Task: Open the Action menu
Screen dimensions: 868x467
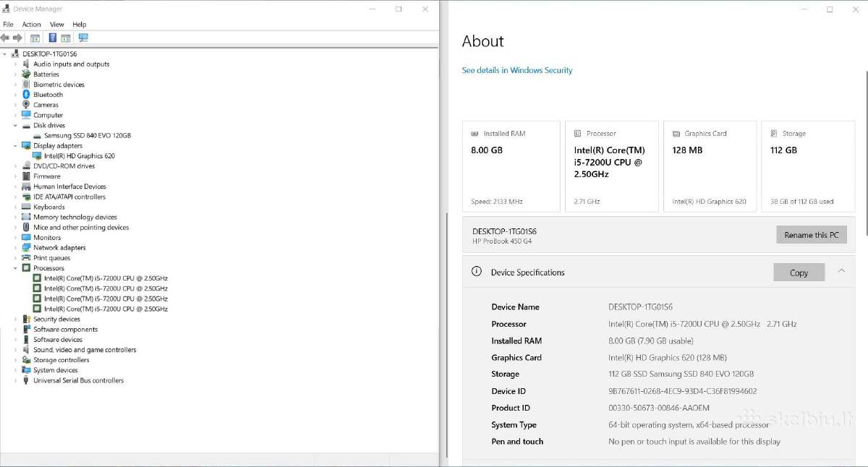Action: tap(31, 25)
